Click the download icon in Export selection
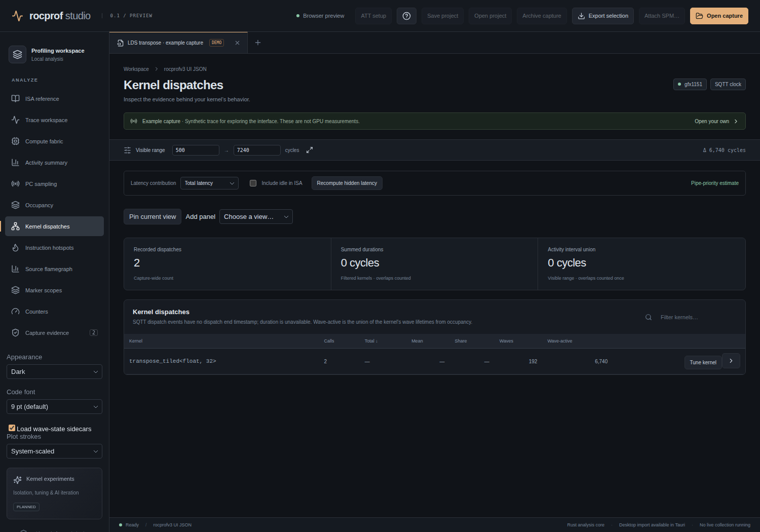Image resolution: width=760 pixels, height=532 pixels. tap(582, 16)
